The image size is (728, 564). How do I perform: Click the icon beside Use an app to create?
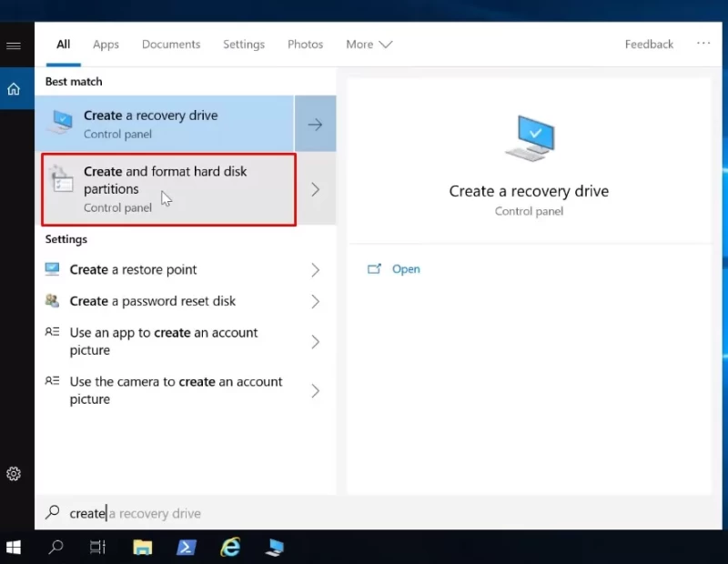click(52, 332)
